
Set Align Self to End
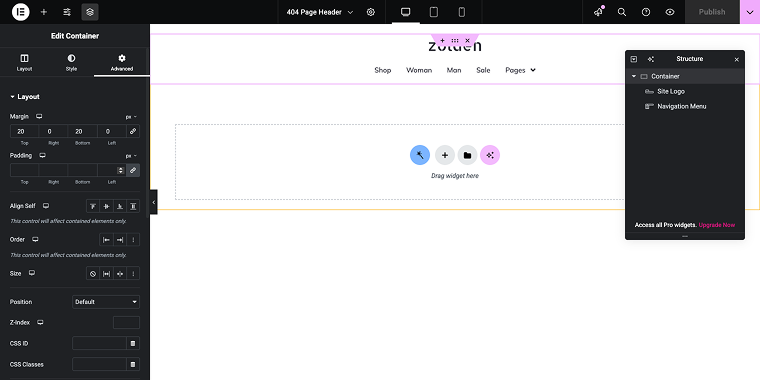120,206
